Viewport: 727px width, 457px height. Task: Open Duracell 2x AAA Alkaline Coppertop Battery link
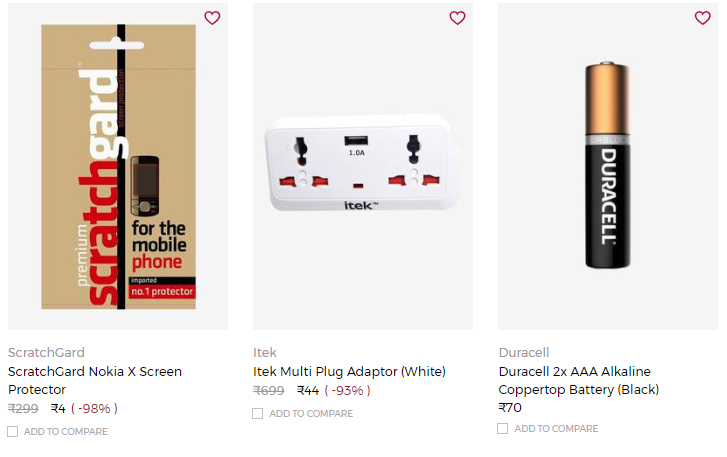579,381
